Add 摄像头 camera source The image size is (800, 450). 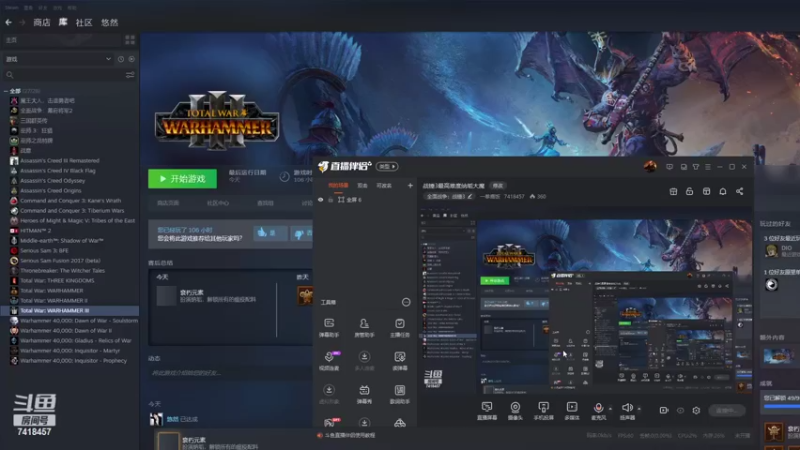(x=515, y=411)
